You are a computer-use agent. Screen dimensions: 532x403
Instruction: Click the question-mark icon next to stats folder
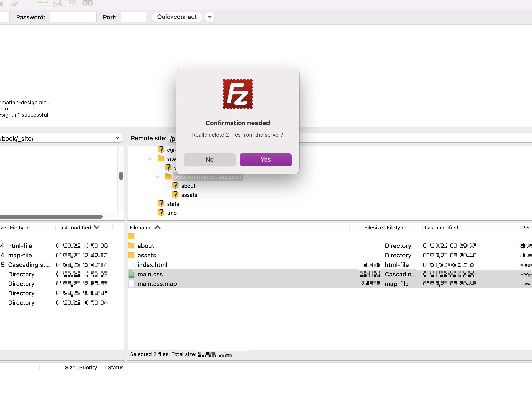click(x=161, y=203)
